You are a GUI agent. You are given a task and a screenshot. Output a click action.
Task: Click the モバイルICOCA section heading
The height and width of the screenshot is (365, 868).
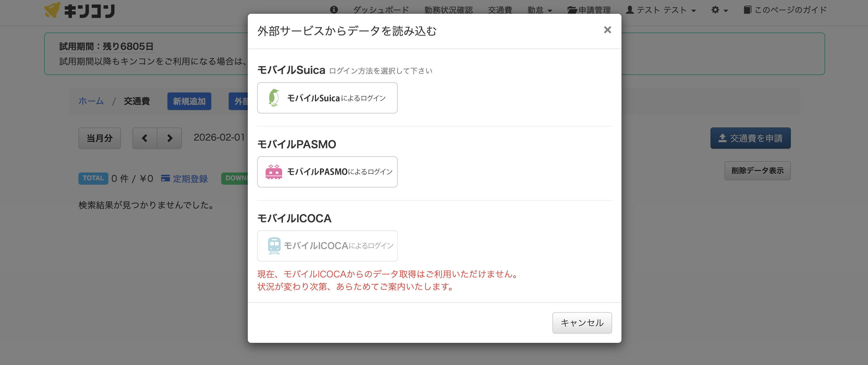coord(294,218)
